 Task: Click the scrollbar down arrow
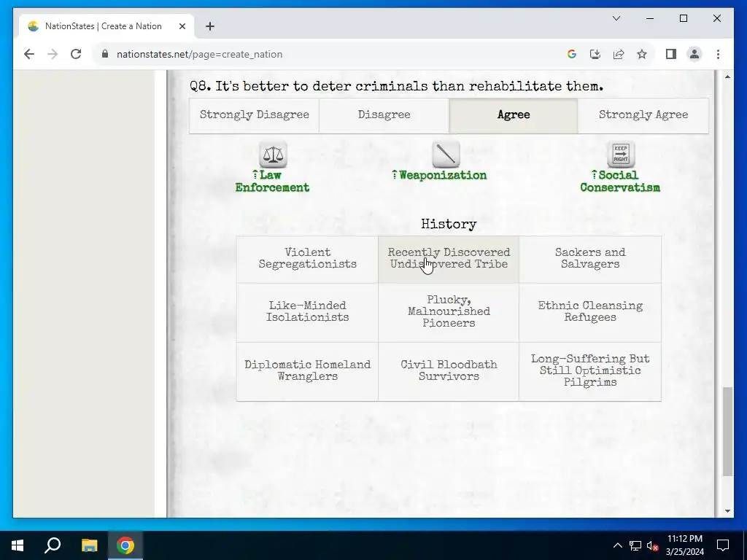[x=727, y=511]
